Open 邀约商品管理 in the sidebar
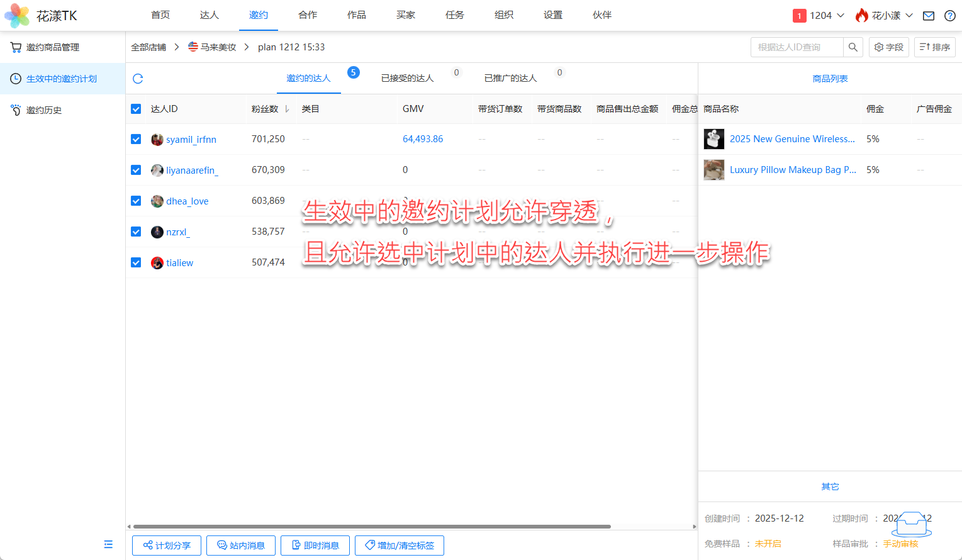Screen dimensions: 962x560 pos(53,47)
